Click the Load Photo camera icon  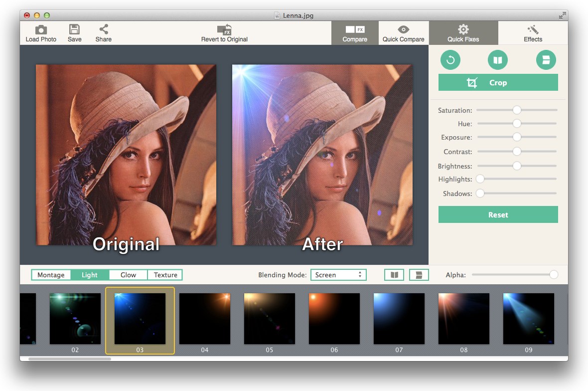click(41, 30)
